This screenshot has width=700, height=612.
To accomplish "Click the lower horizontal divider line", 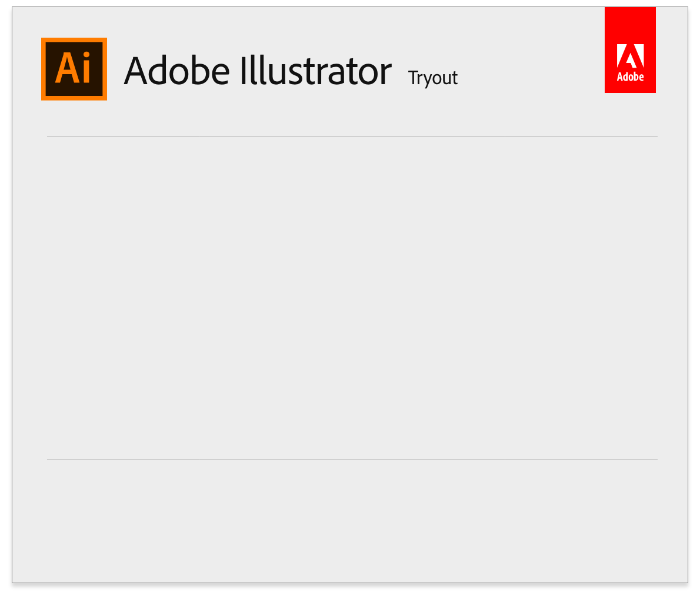I will (352, 459).
